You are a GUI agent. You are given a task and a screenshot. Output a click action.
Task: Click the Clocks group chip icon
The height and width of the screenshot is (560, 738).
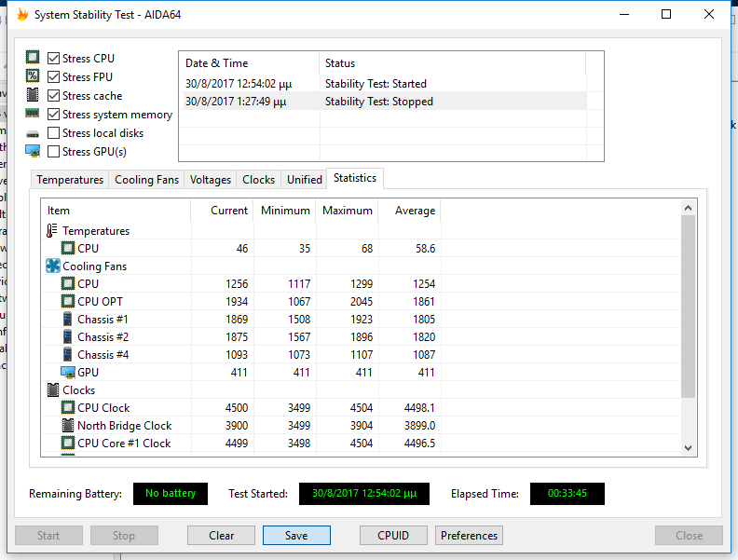tap(53, 390)
